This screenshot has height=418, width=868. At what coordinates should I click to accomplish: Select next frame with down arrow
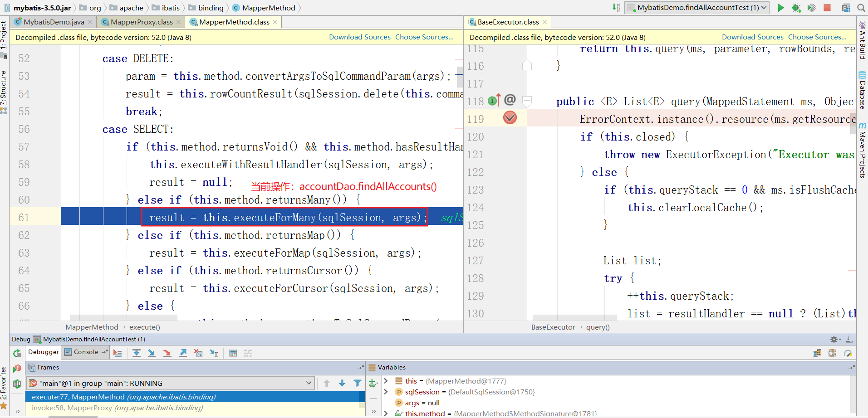(342, 384)
